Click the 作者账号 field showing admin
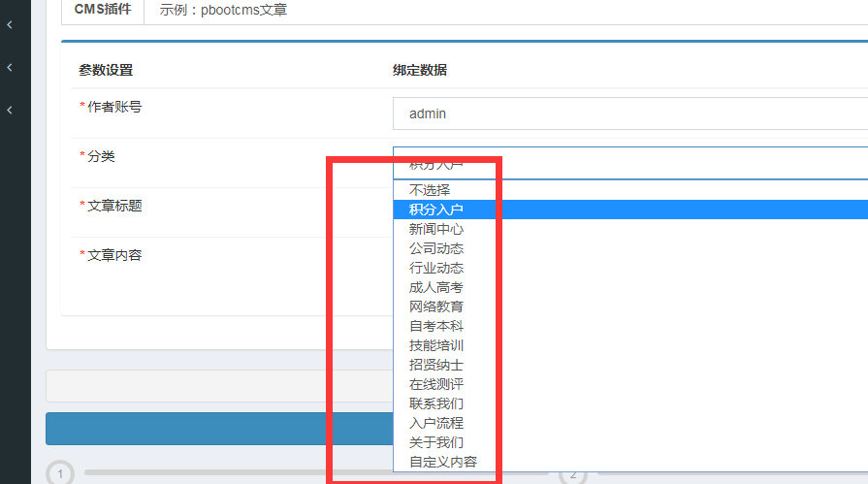868x484 pixels. pos(629,113)
